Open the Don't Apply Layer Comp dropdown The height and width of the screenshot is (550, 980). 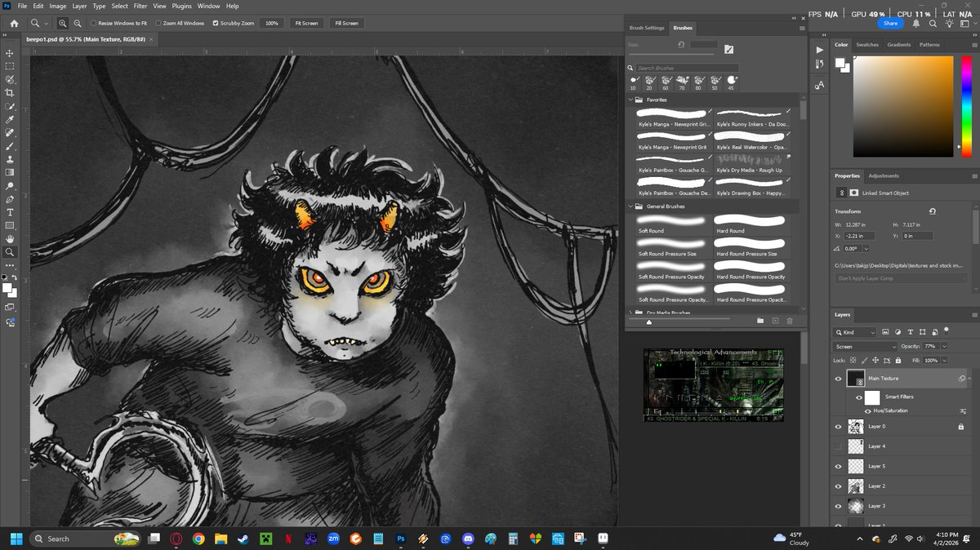tap(902, 278)
